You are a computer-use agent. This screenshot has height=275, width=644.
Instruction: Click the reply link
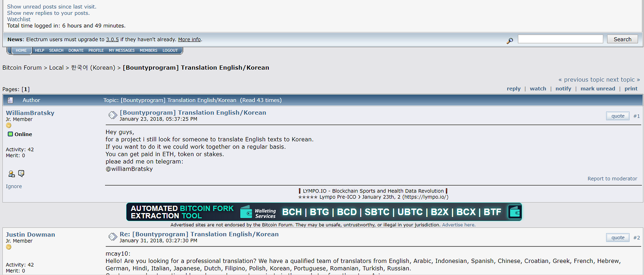click(514, 89)
